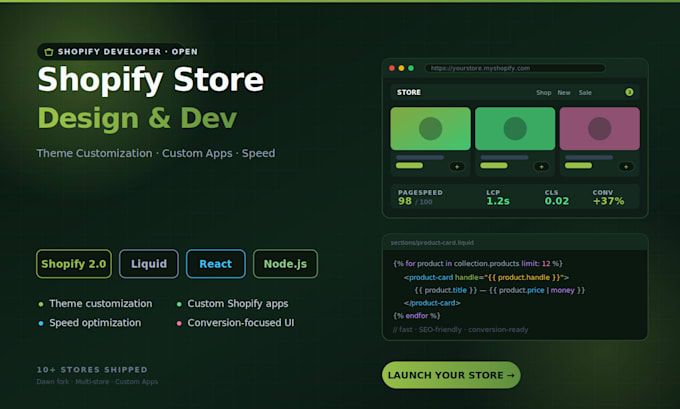Click the Design & Dev heading
Image resolution: width=680 pixels, height=409 pixels.
click(137, 118)
